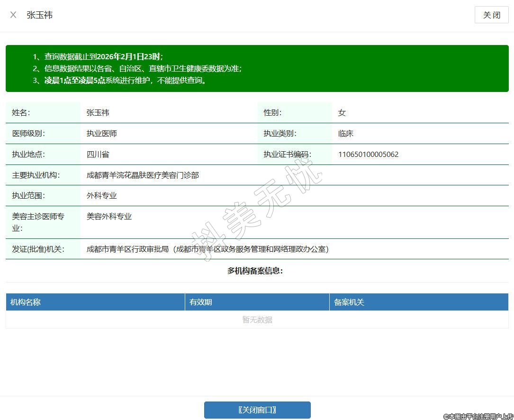This screenshot has height=420, width=514.
Task: Click the 暂无数据 empty table row
Action: point(257,320)
